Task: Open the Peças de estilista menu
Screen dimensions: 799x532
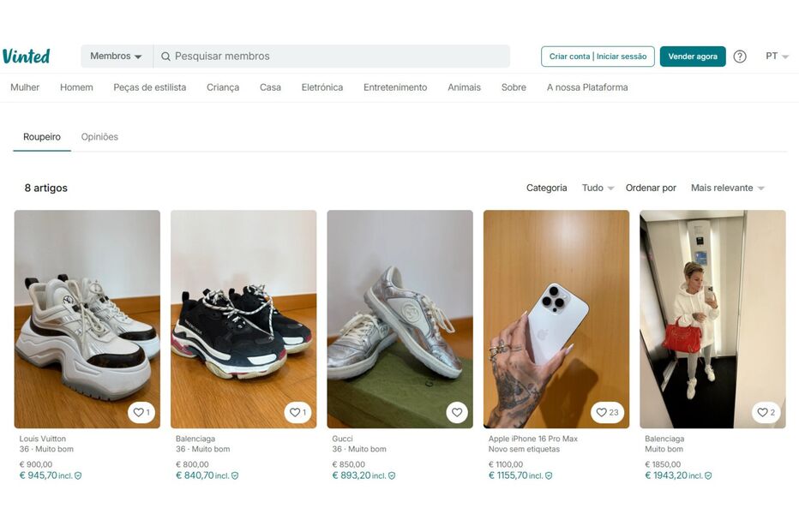Action: click(x=150, y=87)
